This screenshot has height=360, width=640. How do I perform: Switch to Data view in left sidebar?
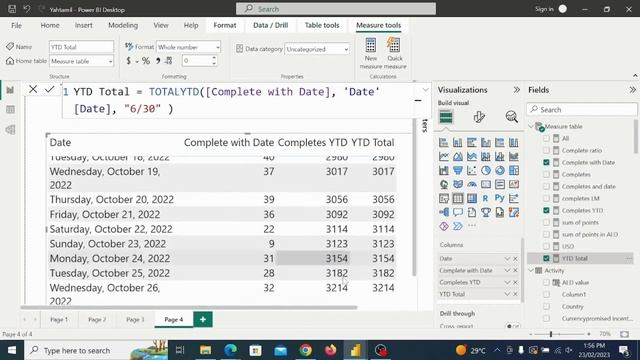pos(10,110)
